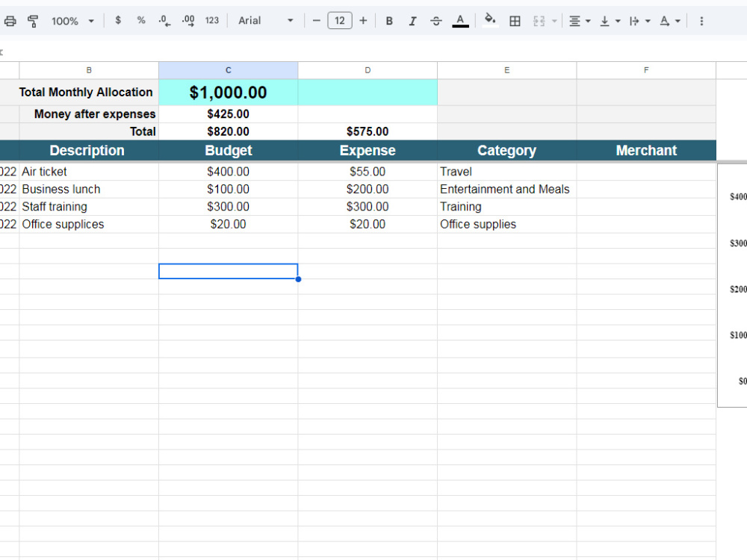Select the Entertainment and Meals cell

(507, 190)
